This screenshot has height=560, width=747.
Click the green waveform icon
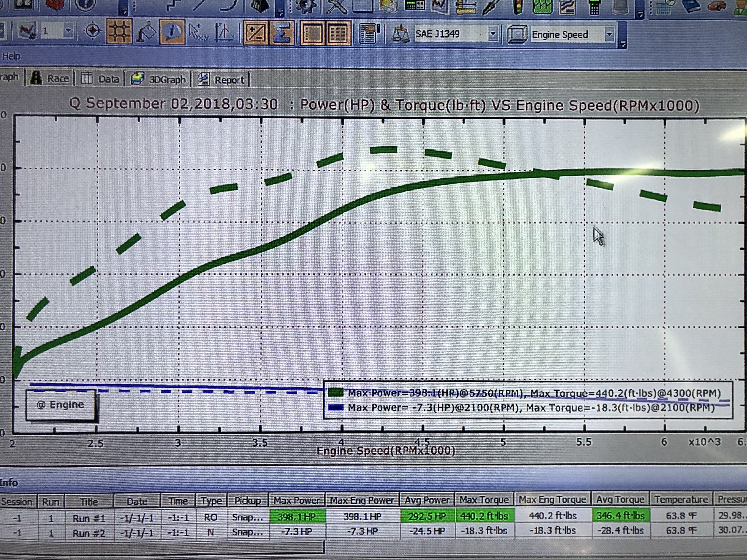click(x=542, y=7)
